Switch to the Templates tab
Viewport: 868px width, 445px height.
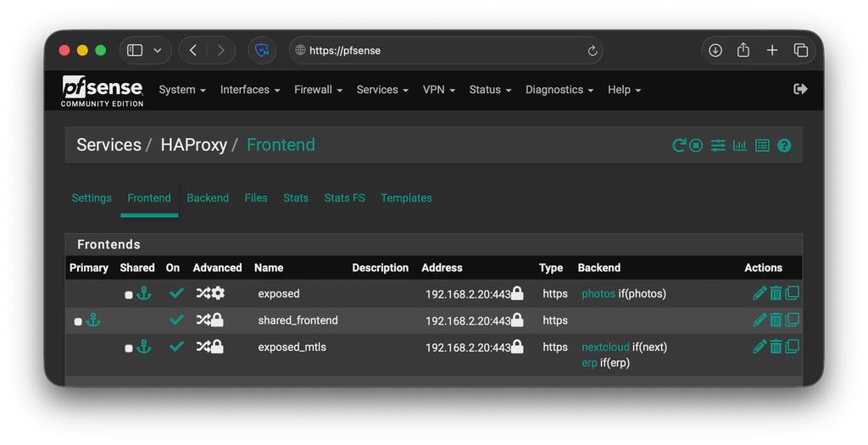(x=406, y=198)
